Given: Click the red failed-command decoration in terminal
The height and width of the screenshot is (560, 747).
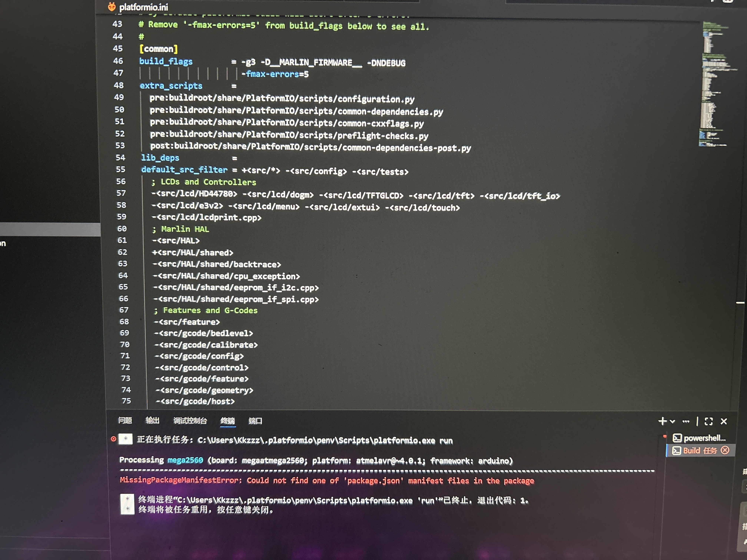Looking at the screenshot, I should (113, 439).
